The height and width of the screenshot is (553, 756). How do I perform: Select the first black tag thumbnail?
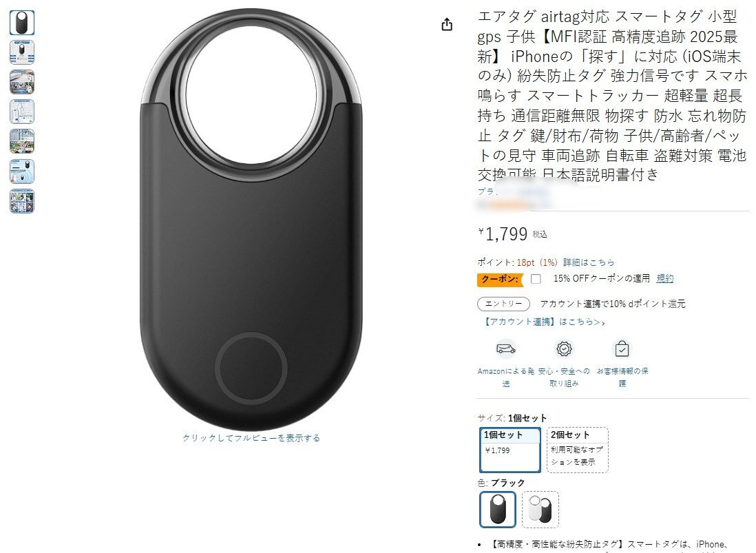click(22, 23)
